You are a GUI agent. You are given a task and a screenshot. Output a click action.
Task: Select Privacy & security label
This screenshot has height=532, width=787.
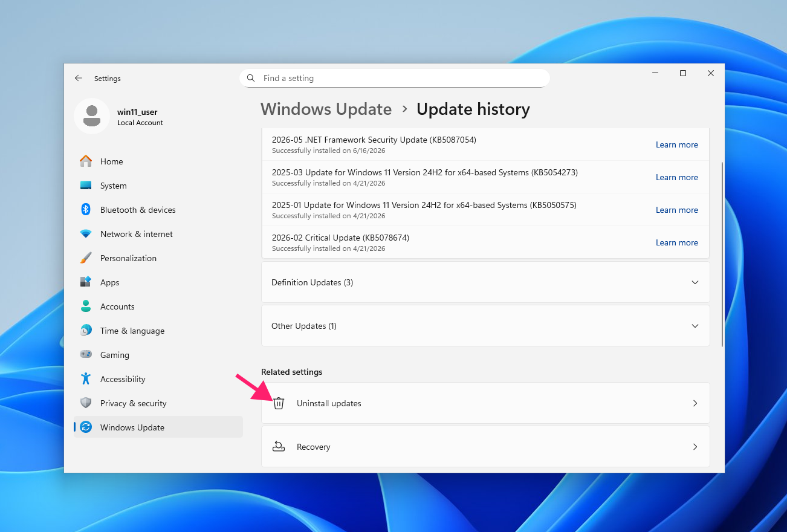[x=133, y=403]
